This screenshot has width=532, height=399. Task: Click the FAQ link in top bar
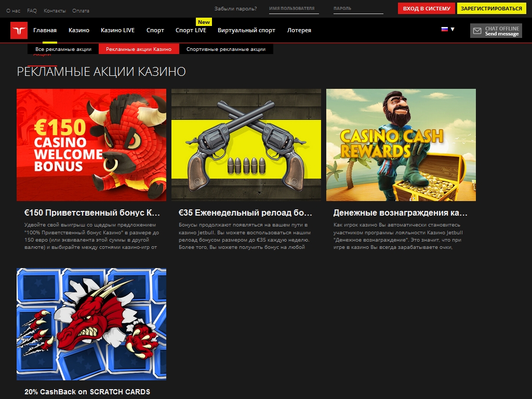pyautogui.click(x=32, y=10)
